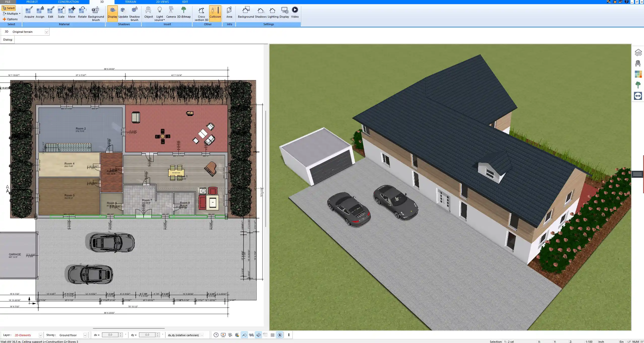Open the Edit material tool
The image size is (644, 343).
tap(51, 13)
